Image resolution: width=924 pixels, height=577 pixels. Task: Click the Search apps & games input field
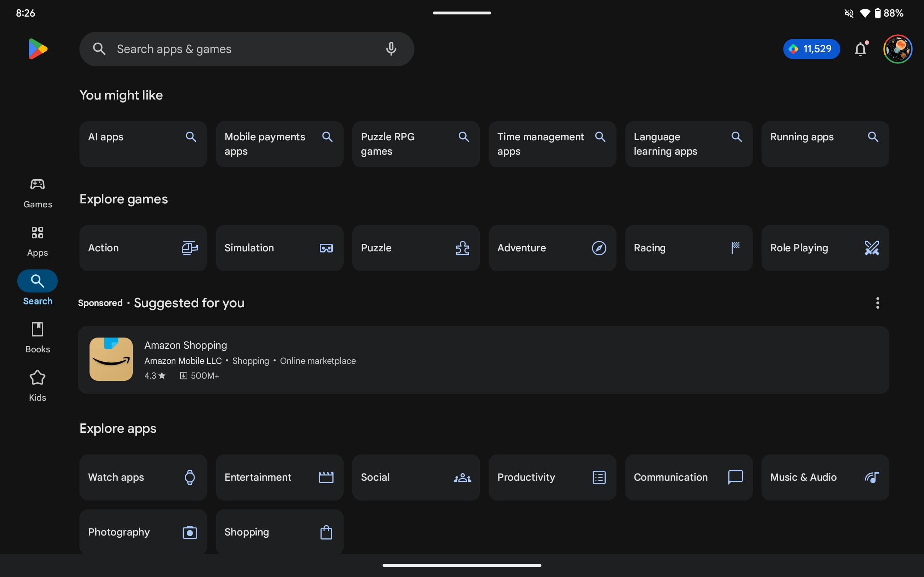coord(247,49)
